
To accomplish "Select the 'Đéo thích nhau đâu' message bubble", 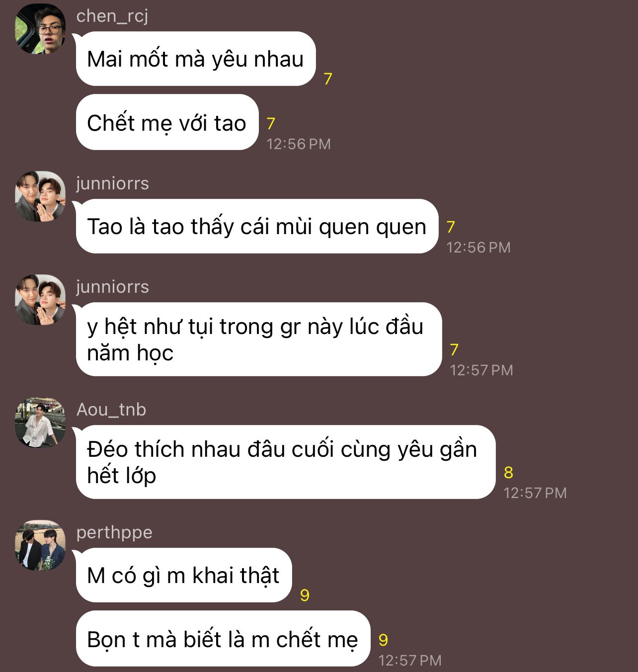I will point(286,462).
